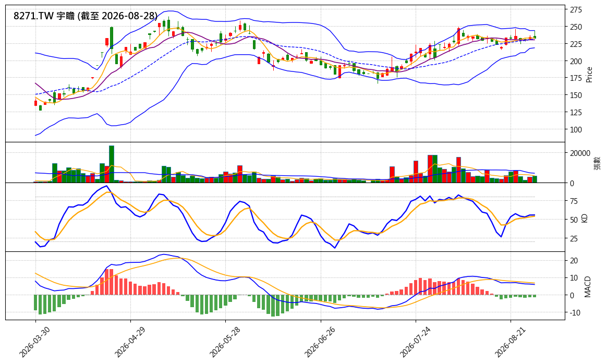The width and height of the screenshot is (607, 364).
Task: Click the 125 price tick label
Action: pyautogui.click(x=576, y=113)
